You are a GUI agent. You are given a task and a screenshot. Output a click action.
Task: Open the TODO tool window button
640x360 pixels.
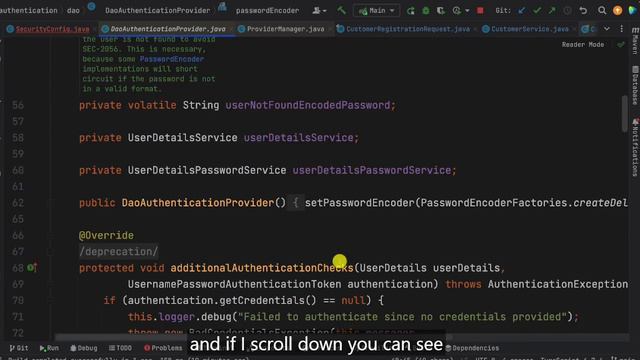click(120, 348)
